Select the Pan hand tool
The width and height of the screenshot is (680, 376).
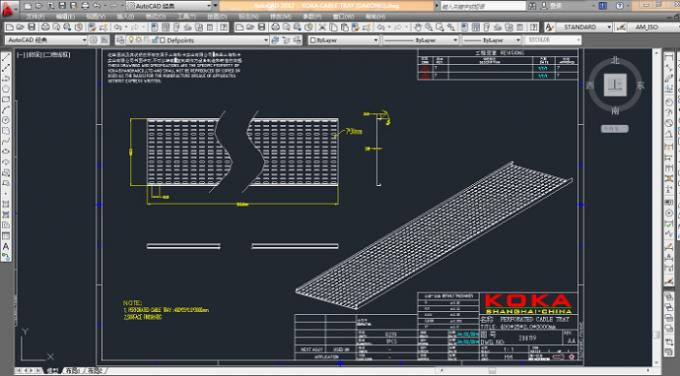pyautogui.click(x=418, y=27)
